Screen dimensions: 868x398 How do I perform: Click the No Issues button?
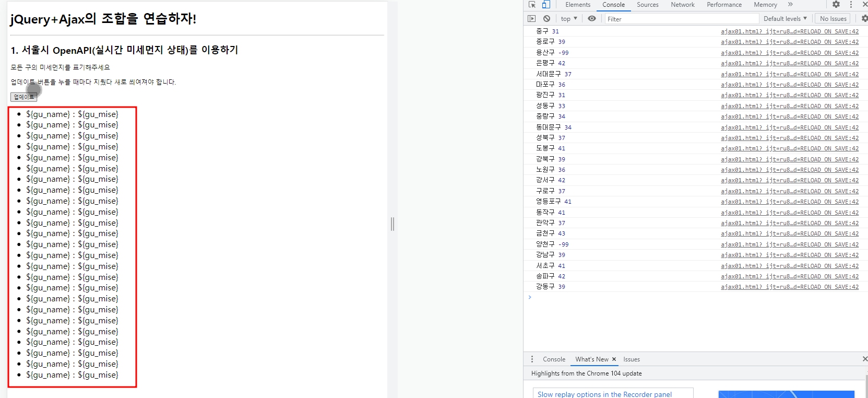(833, 19)
